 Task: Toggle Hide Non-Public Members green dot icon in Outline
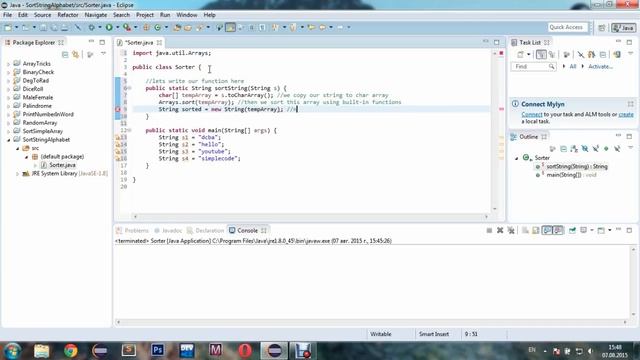[606, 149]
